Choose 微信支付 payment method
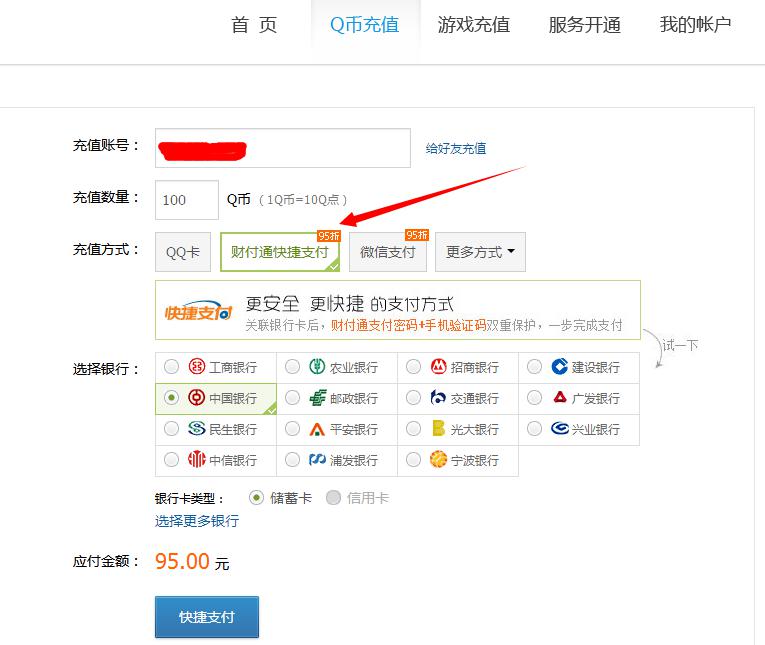 (388, 252)
